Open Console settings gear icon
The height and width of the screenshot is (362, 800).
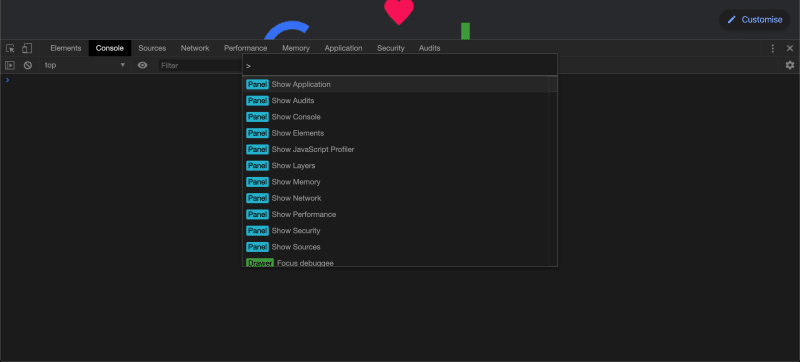tap(790, 65)
